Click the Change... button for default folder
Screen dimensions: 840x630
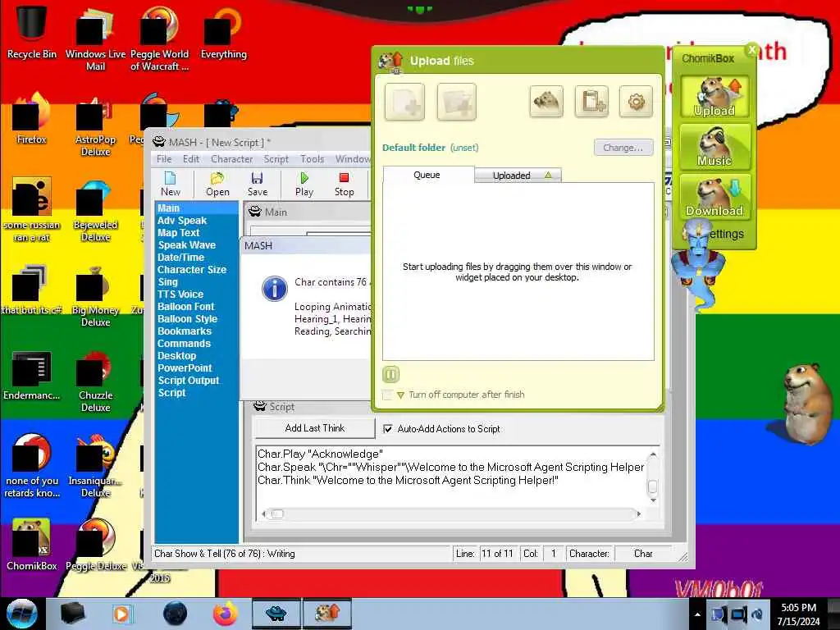(x=623, y=148)
